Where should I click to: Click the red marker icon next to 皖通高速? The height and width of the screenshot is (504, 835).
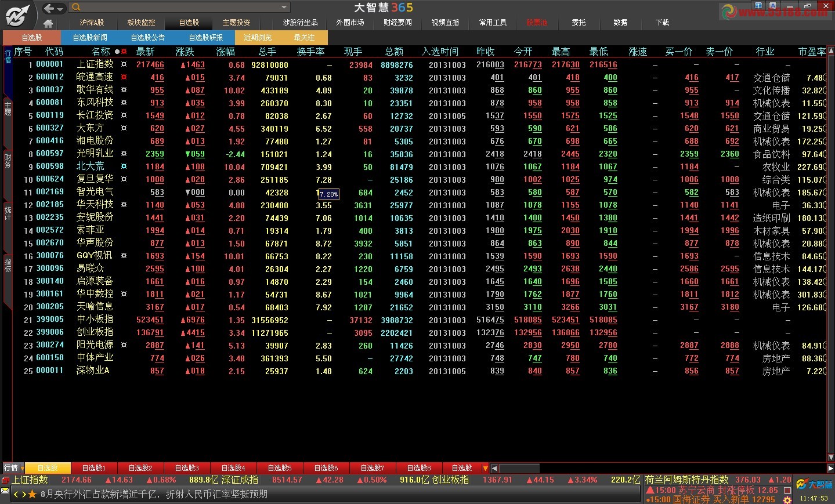click(124, 77)
